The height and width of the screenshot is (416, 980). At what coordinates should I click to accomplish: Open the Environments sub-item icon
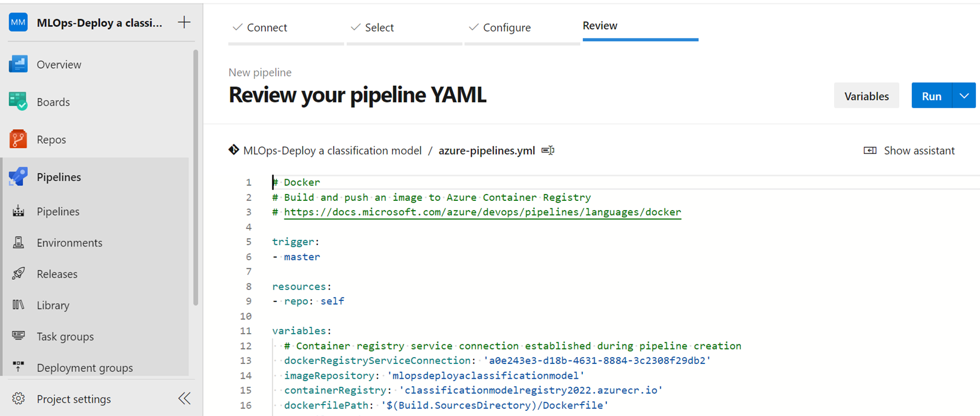[18, 243]
